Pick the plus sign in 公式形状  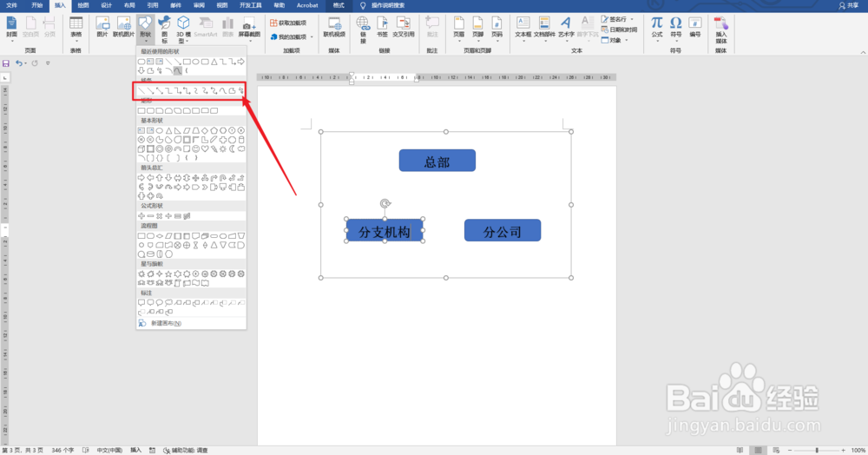(141, 216)
